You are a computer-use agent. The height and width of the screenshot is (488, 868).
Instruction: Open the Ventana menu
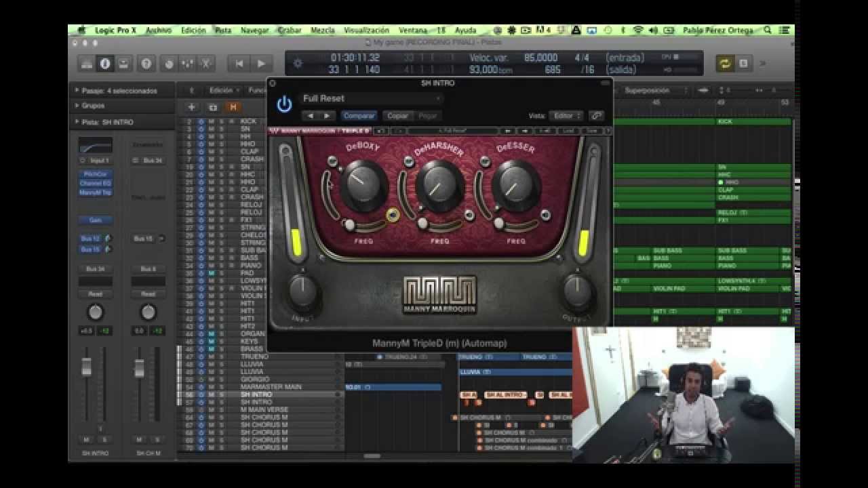[413, 30]
